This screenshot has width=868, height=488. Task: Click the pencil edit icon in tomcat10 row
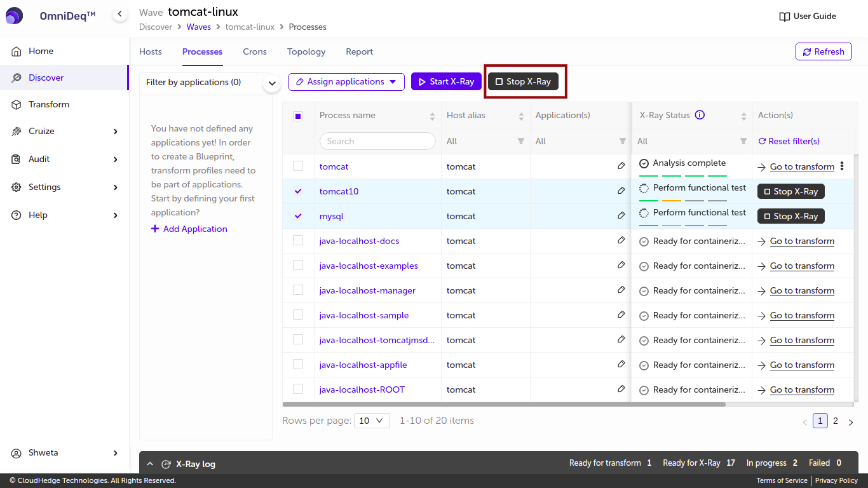(621, 191)
